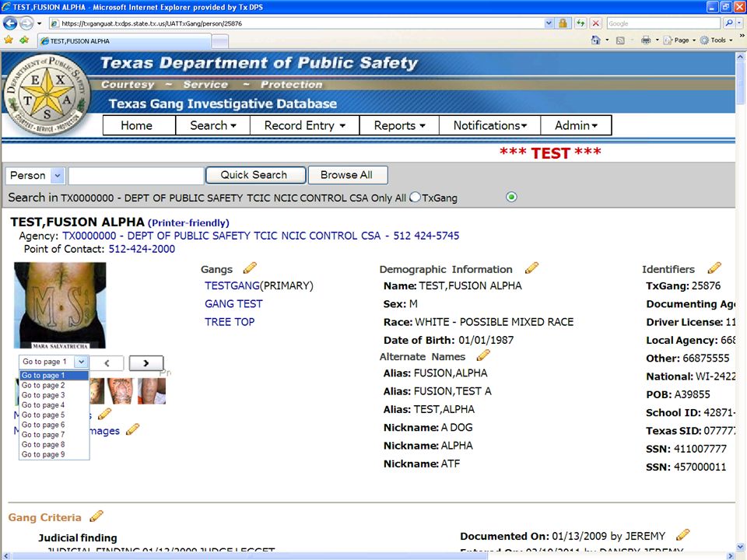Open the Home menu item
The height and width of the screenshot is (560, 747).
tap(139, 125)
